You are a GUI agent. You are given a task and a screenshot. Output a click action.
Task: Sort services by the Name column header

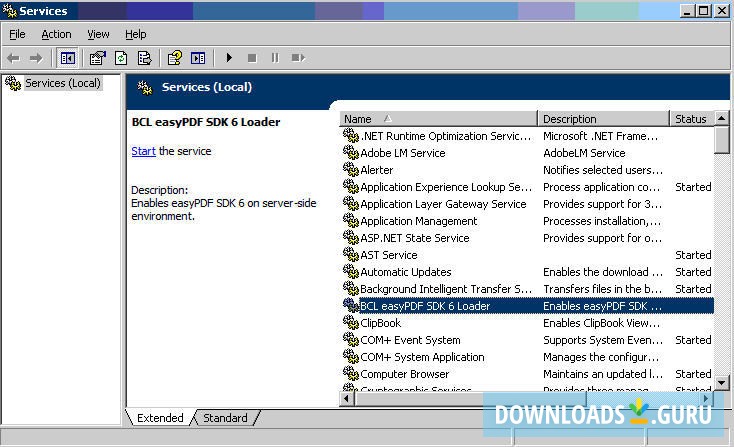(x=438, y=119)
